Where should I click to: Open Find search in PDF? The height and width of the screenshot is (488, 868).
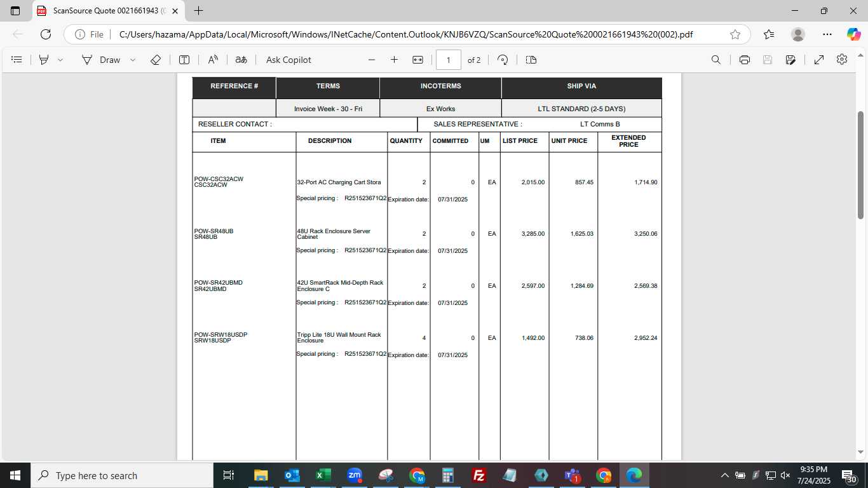click(x=716, y=60)
